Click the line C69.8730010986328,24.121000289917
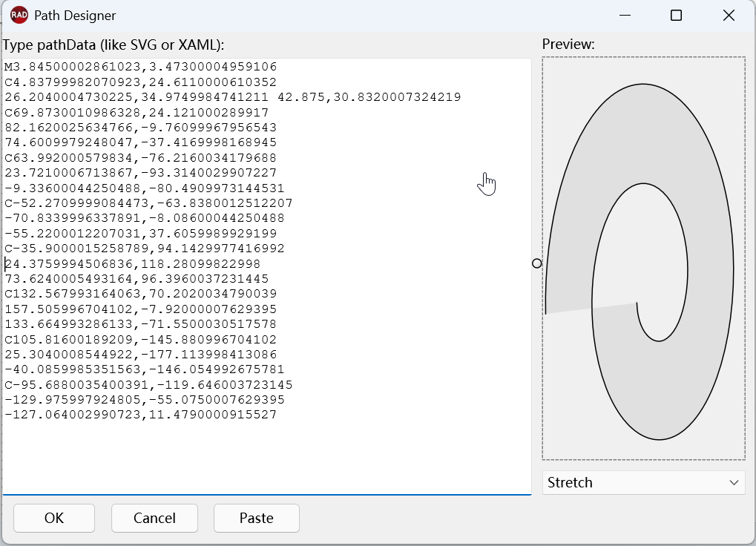The height and width of the screenshot is (546, 756). [137, 112]
